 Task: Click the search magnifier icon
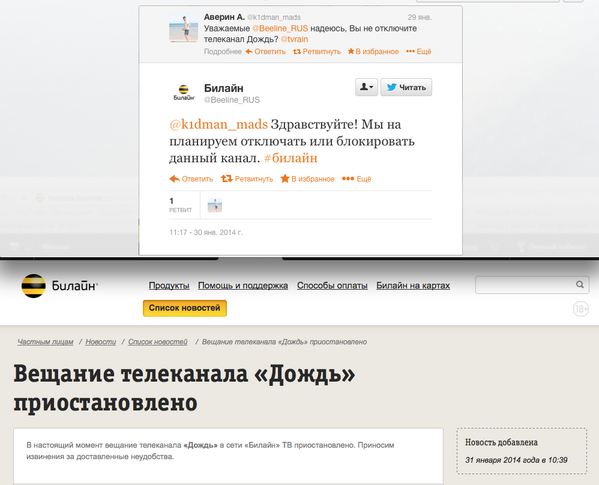click(x=580, y=285)
